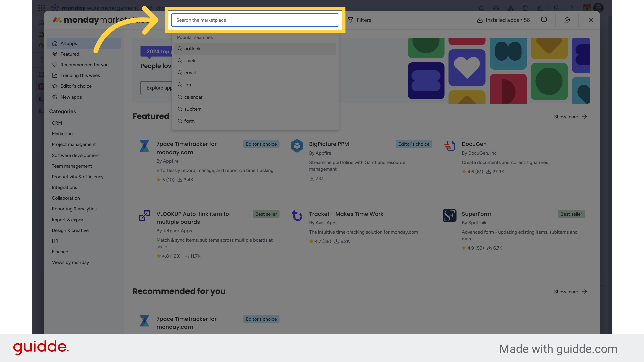Screen dimensions: 644x362
Task: Open Editor's choice in sidebar
Action: pos(84,86)
